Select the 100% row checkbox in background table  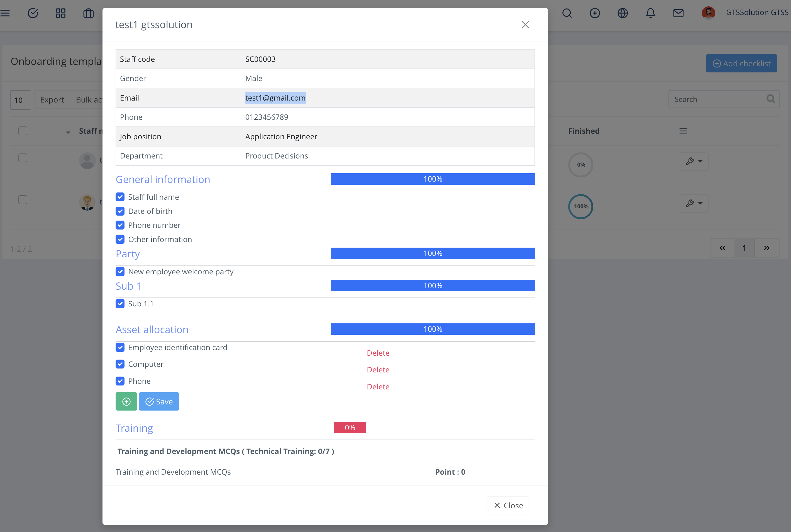pos(23,200)
